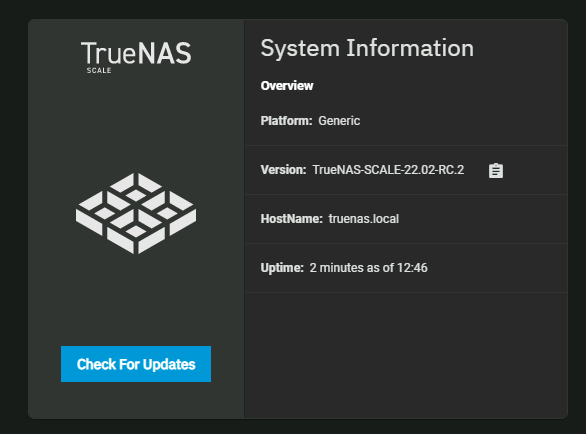Click the empty area below the Uptime row
The height and width of the screenshot is (434, 586).
406,355
